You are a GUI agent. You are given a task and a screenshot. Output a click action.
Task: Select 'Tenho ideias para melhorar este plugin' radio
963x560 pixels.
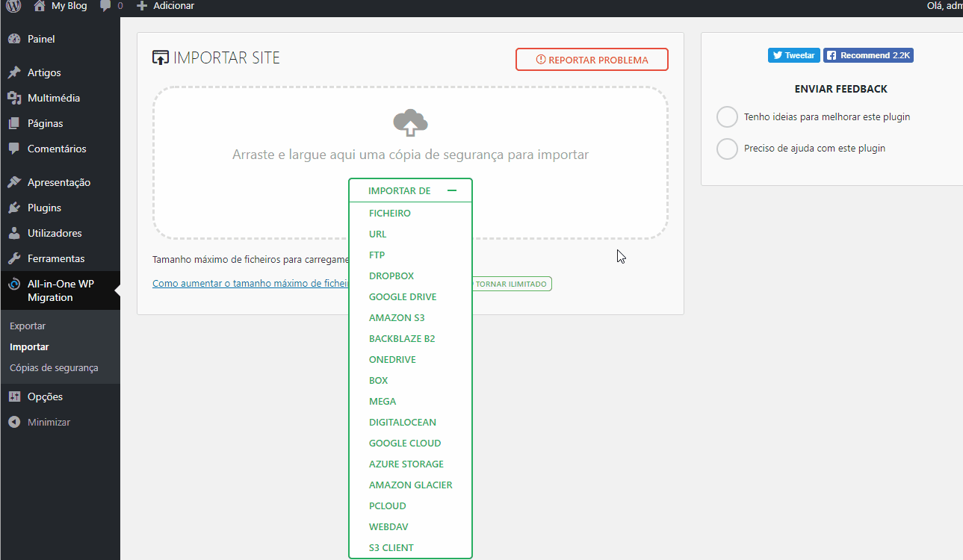point(727,117)
